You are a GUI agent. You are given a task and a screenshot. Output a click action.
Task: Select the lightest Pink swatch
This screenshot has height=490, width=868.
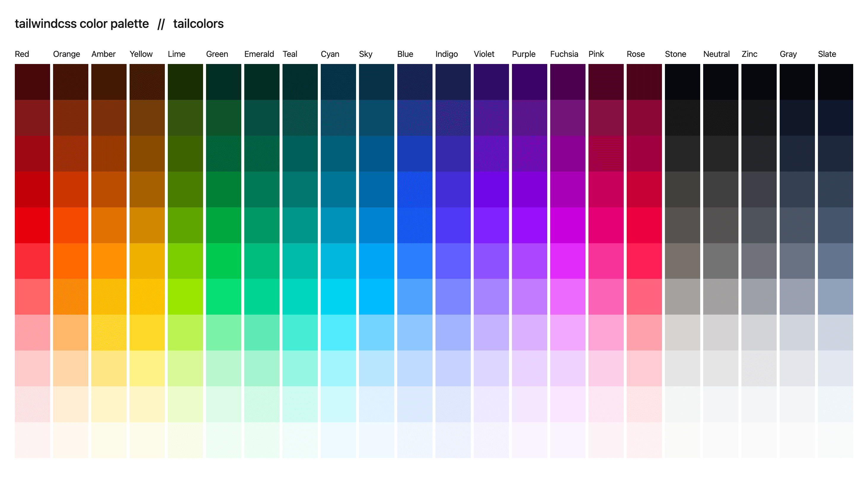(606, 440)
